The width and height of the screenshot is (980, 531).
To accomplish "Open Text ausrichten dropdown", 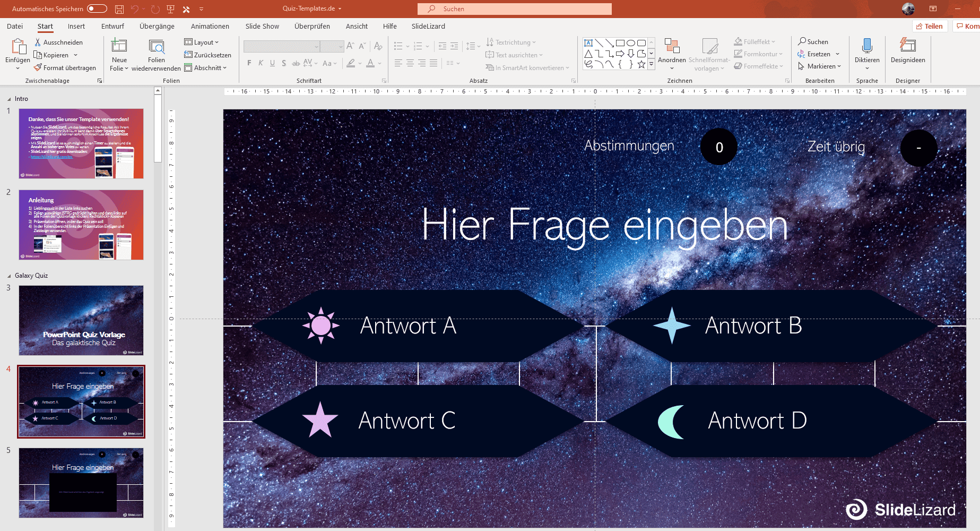I will 514,55.
